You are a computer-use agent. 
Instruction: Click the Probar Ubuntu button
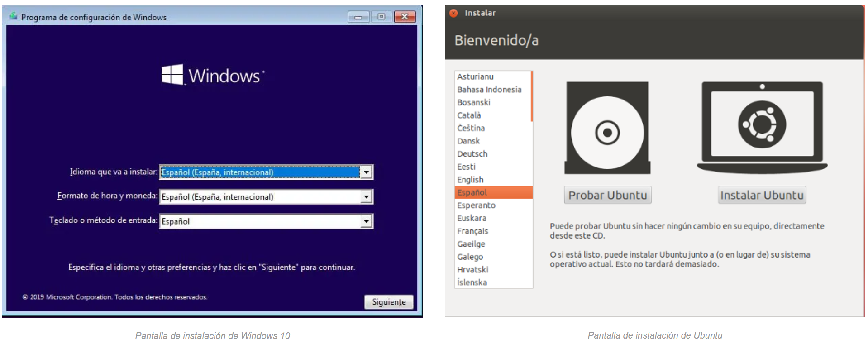[607, 195]
